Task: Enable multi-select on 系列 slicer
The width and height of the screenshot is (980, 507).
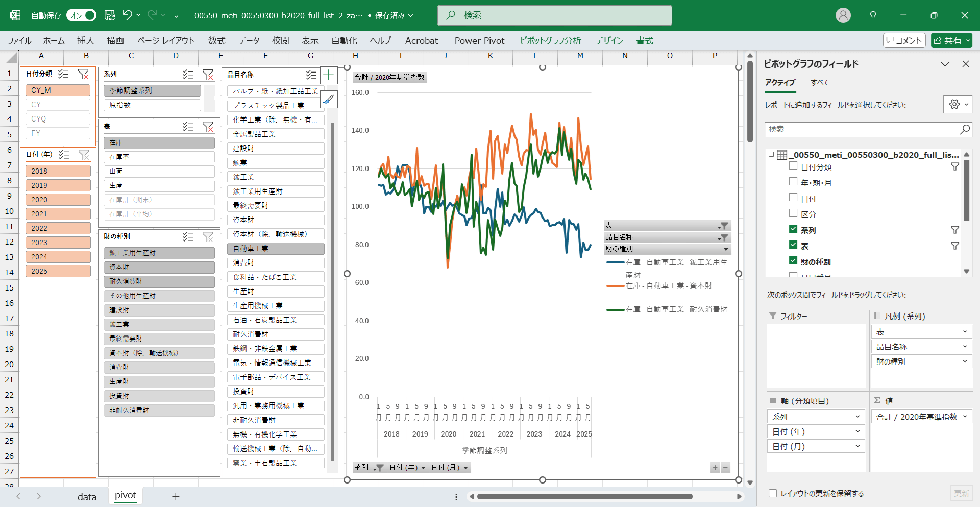Action: click(188, 75)
